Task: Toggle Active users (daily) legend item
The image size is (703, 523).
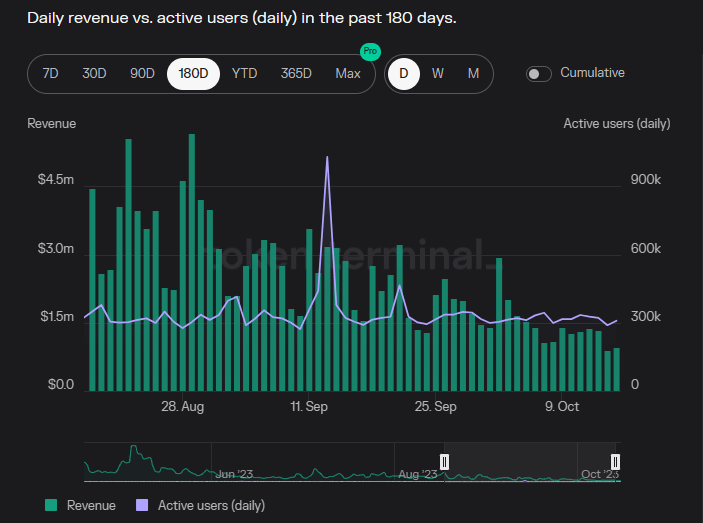Action: point(211,505)
